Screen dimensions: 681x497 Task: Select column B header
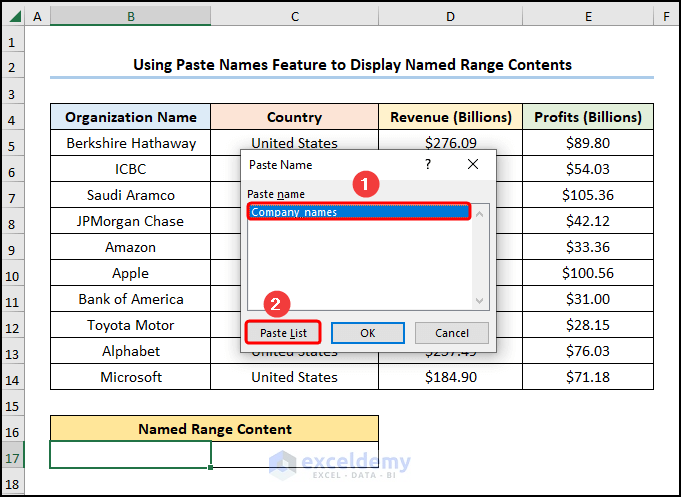130,17
